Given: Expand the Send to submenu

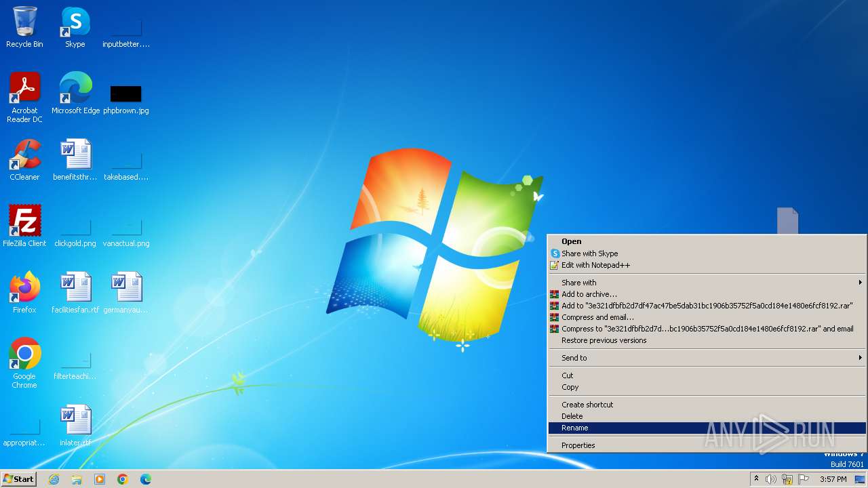Looking at the screenshot, I should (707, 358).
